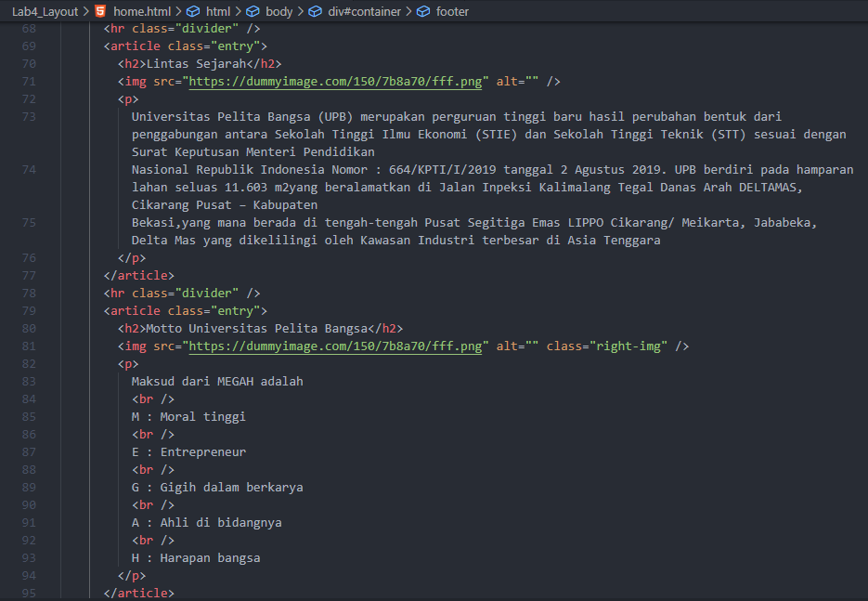Click closing article tag on line 95
868x601 pixels.
tap(138, 594)
